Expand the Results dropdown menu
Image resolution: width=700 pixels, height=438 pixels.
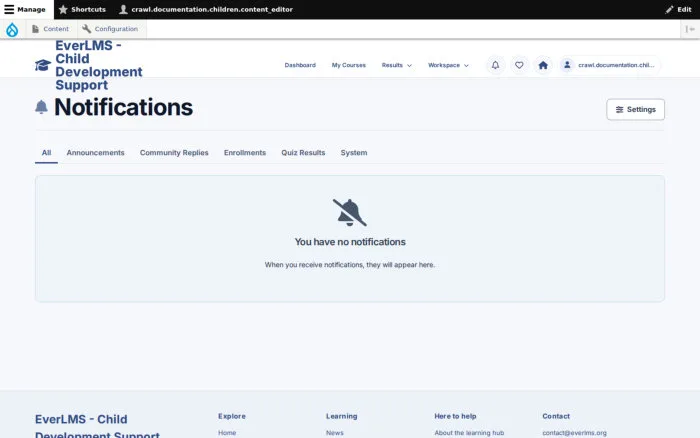[x=396, y=65]
